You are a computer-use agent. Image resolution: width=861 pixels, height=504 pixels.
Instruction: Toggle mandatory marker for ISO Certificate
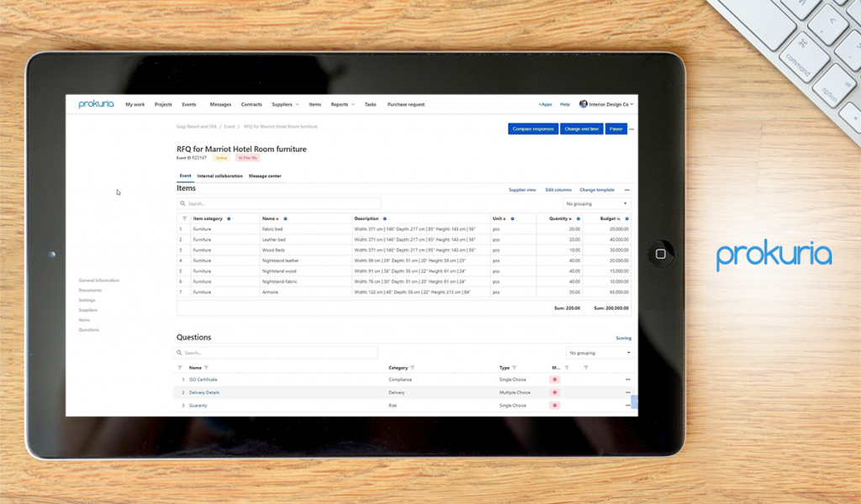click(x=554, y=380)
